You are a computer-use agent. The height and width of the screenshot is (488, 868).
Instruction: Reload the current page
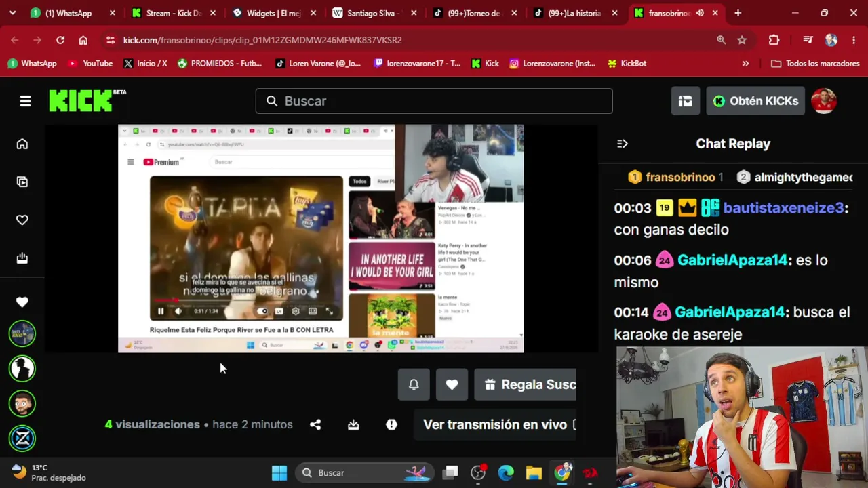[60, 40]
